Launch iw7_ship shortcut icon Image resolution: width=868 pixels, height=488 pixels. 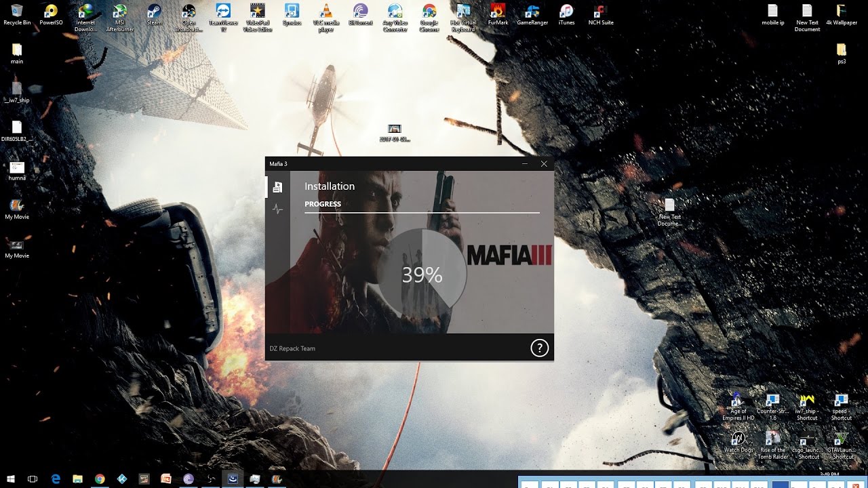807,407
